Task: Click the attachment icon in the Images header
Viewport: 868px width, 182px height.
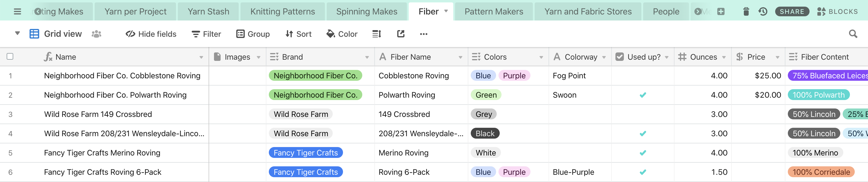Action: (217, 57)
